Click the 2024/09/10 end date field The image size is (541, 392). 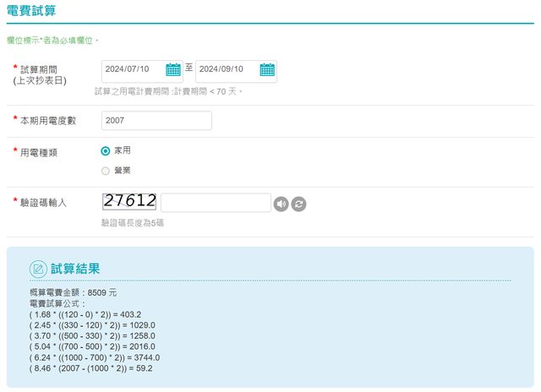(227, 70)
